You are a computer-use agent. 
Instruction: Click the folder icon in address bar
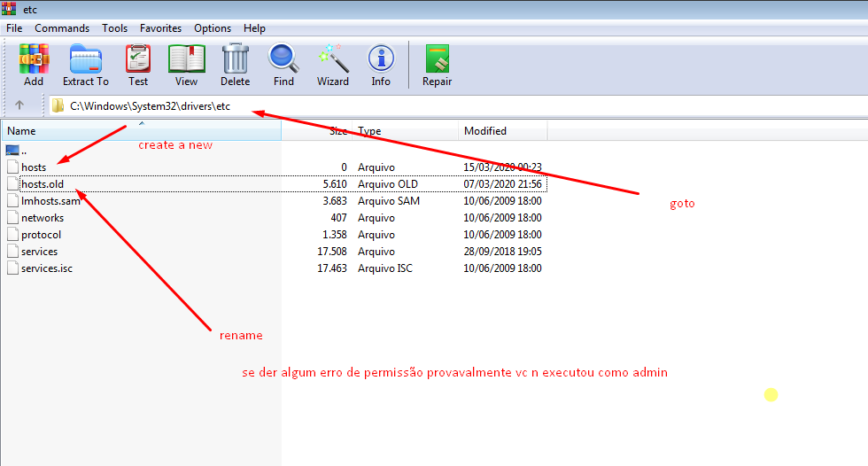click(x=58, y=105)
